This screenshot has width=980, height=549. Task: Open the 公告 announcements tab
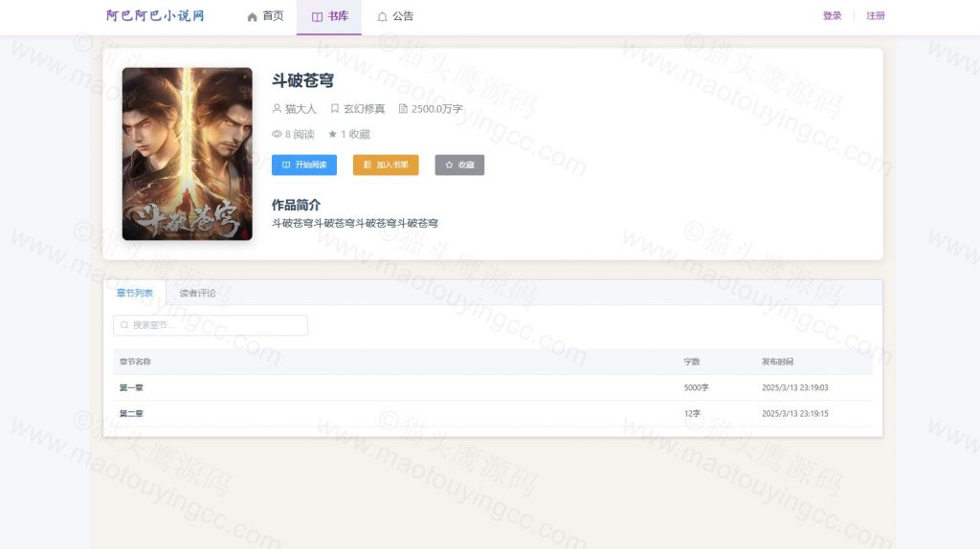(x=395, y=16)
